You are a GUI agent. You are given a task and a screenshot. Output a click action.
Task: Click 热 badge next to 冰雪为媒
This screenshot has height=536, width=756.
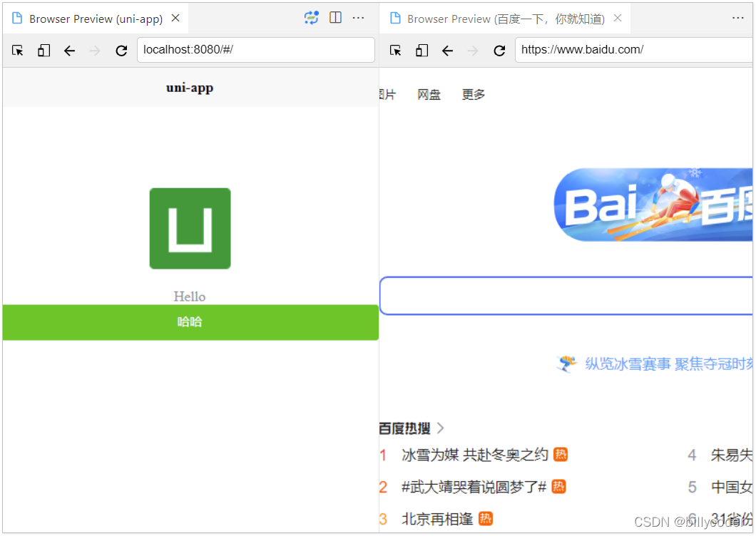pos(561,455)
